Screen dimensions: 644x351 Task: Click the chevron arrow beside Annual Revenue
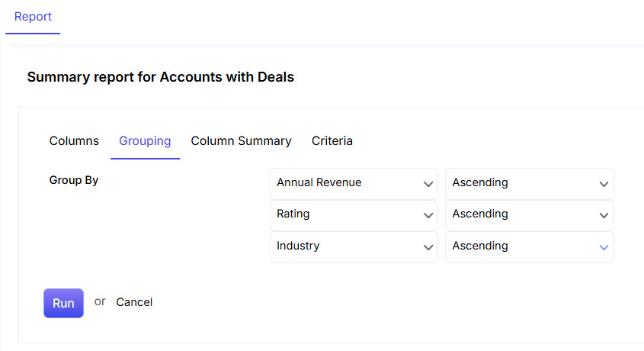(x=428, y=184)
